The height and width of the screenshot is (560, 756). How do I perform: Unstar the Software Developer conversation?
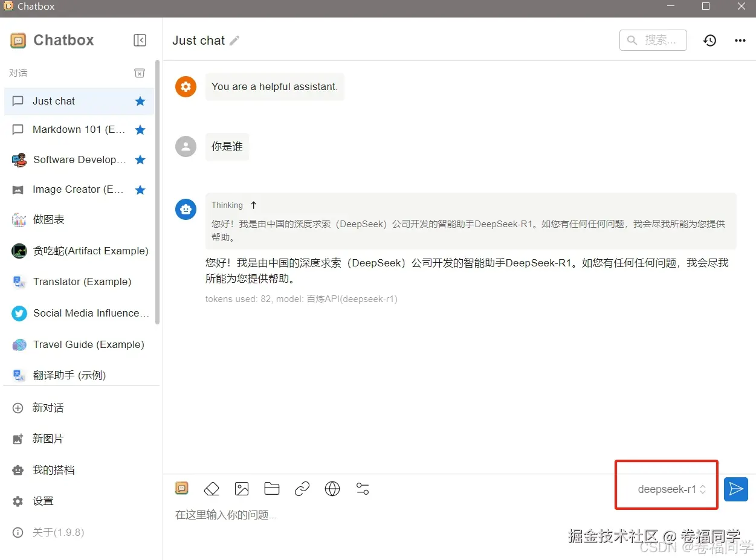pos(140,160)
